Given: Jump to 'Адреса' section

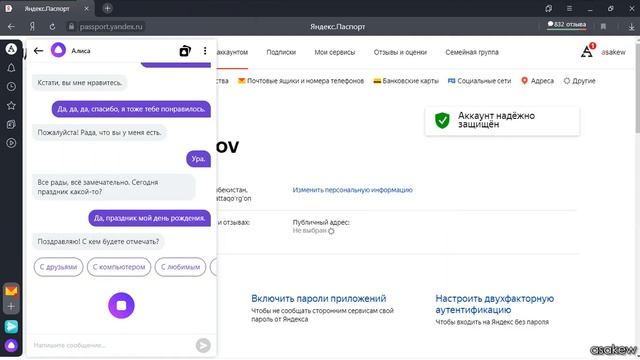Looking at the screenshot, I should tap(538, 81).
